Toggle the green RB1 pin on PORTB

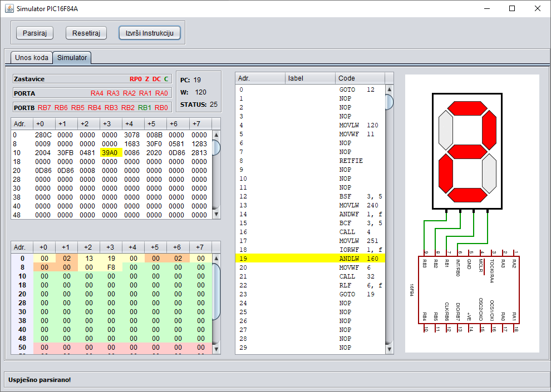(x=144, y=108)
